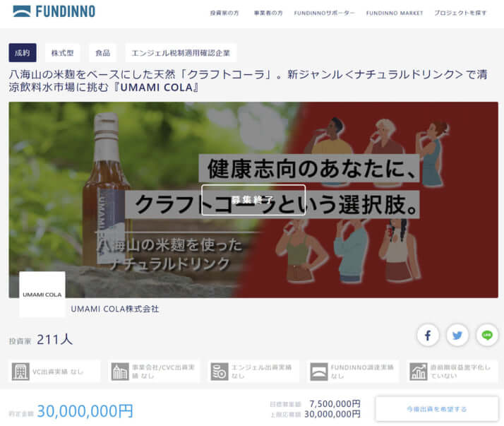Click the 30,000,000円 contracted amount
504x426 pixels.
click(x=85, y=411)
